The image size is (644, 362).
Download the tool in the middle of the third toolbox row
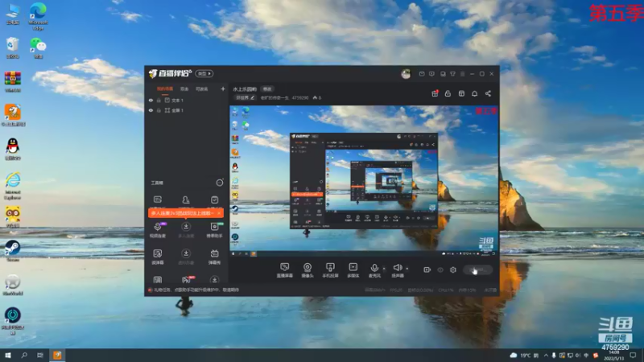(186, 257)
